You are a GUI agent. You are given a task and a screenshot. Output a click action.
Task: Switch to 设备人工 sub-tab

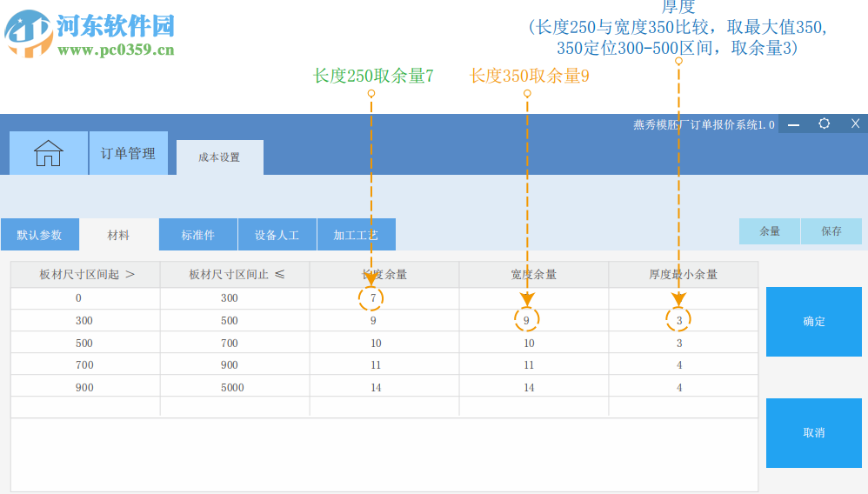(277, 234)
